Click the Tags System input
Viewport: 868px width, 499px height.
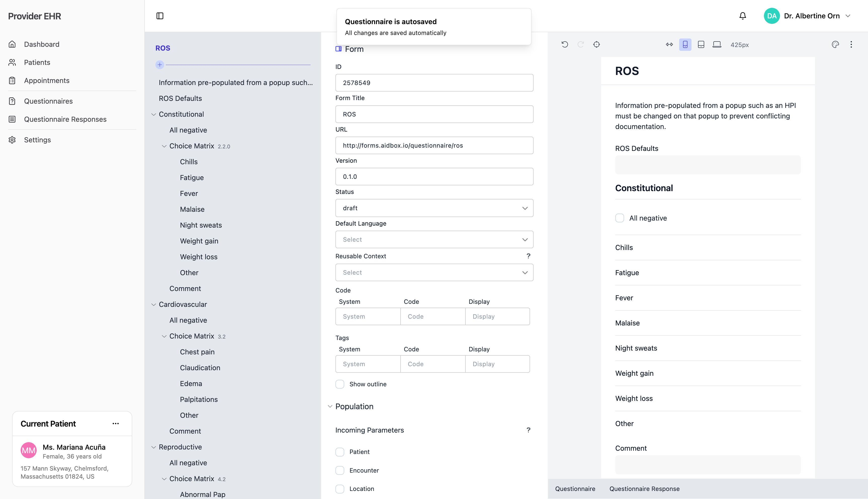[368, 364]
